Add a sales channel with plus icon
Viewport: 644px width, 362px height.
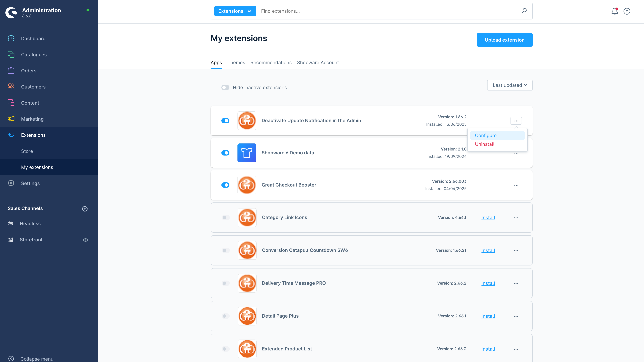pyautogui.click(x=85, y=209)
